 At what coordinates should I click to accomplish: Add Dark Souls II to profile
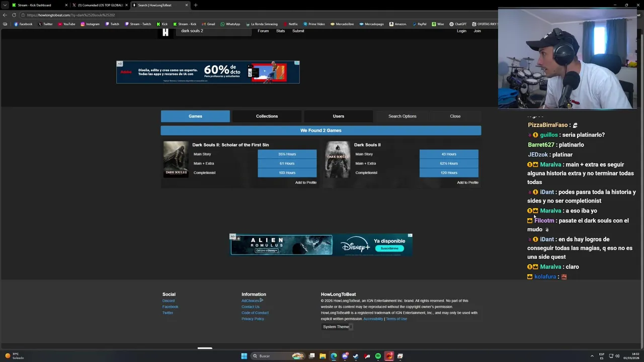467,183
